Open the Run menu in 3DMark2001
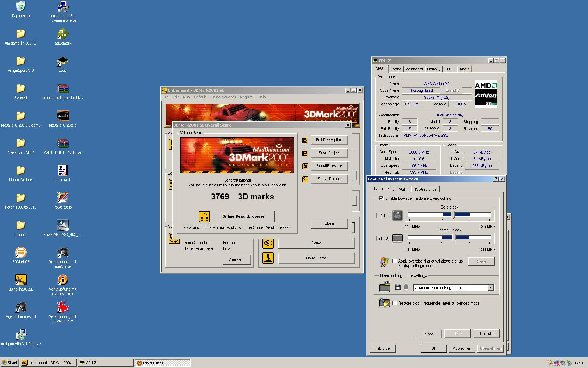The height and width of the screenshot is (368, 588). [x=186, y=97]
